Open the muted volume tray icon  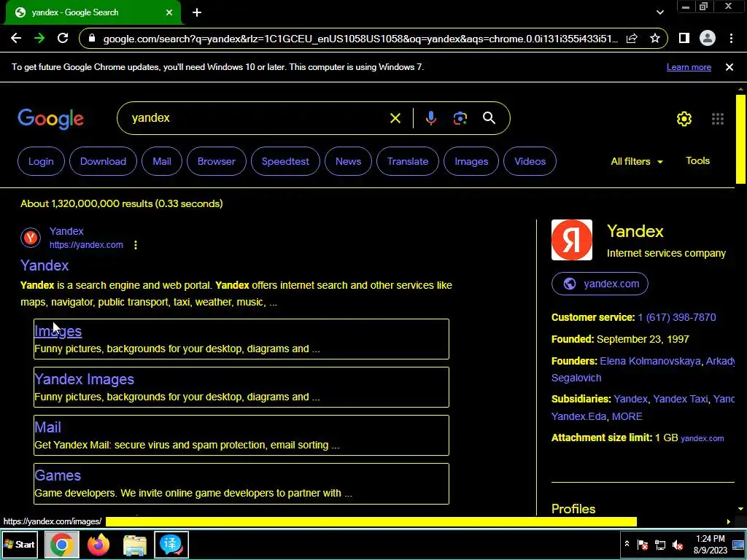(x=678, y=545)
